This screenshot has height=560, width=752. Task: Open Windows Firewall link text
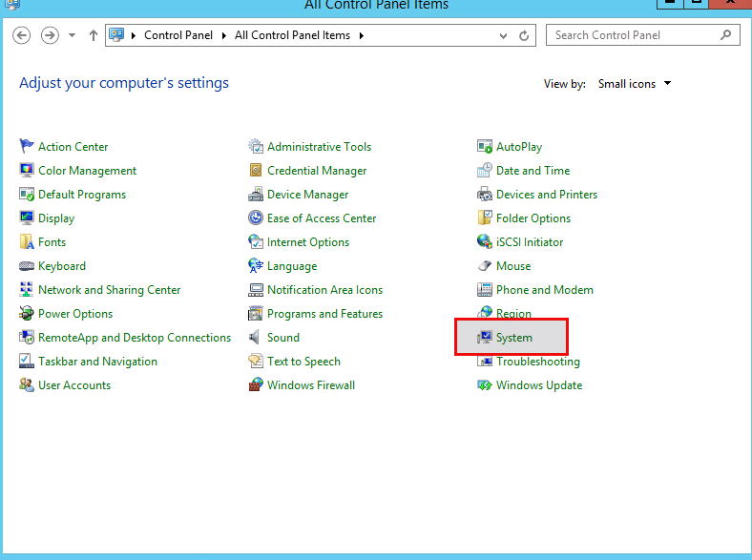click(x=311, y=385)
